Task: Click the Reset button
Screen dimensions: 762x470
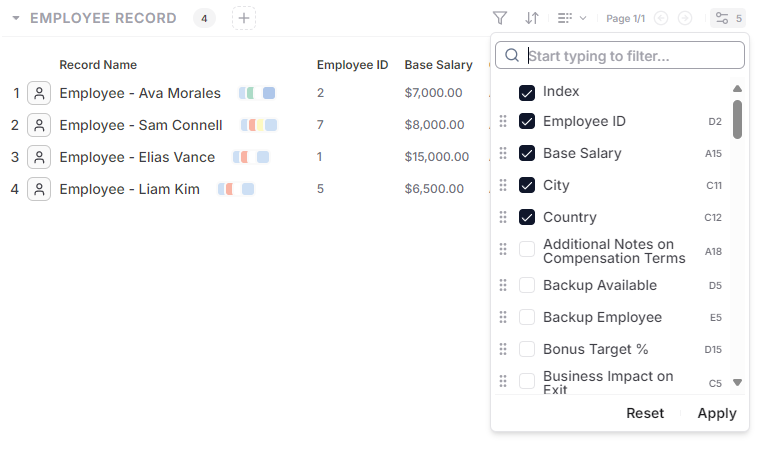Action: pos(645,413)
